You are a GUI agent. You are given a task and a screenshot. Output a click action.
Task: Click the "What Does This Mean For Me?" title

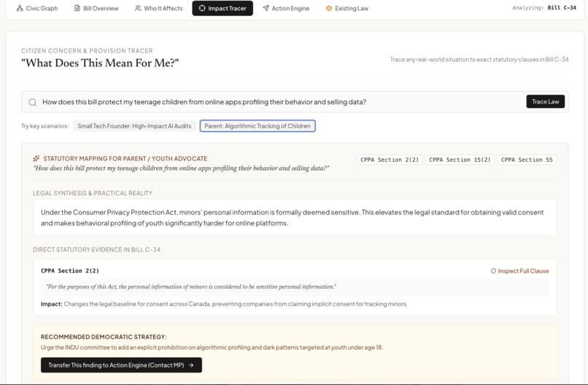click(x=100, y=63)
